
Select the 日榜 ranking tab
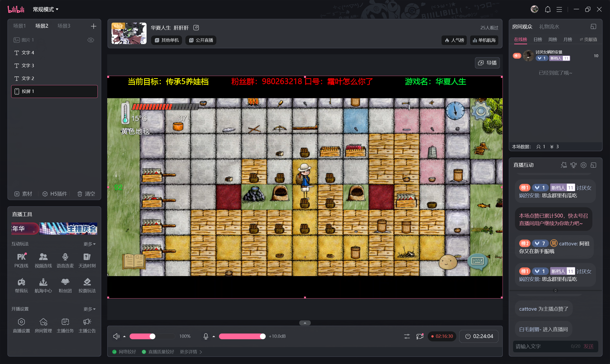click(x=538, y=40)
